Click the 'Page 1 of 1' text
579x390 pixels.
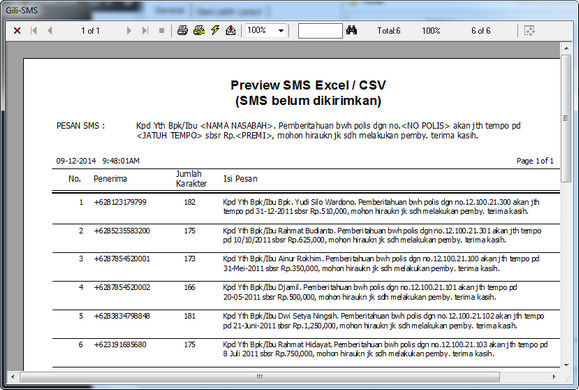pos(535,161)
